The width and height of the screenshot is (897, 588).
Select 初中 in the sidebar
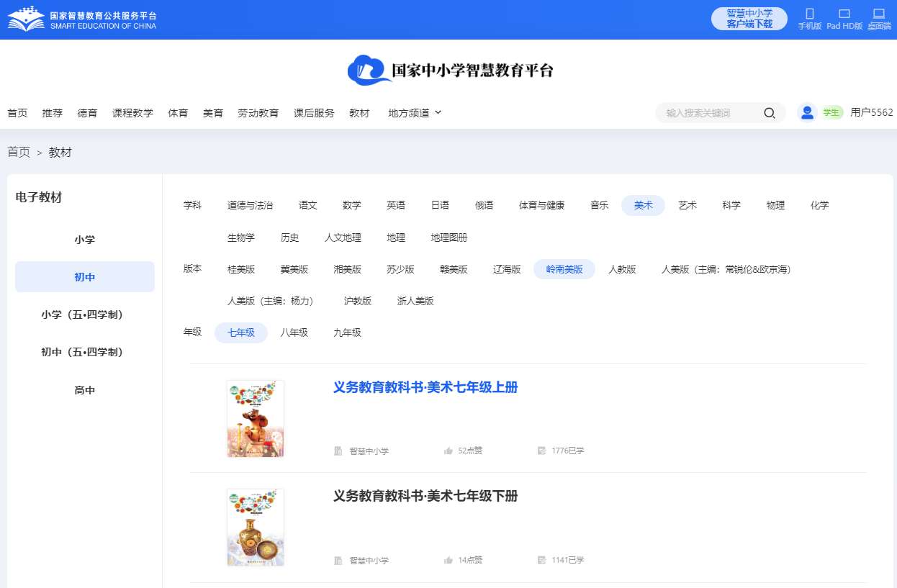click(85, 277)
